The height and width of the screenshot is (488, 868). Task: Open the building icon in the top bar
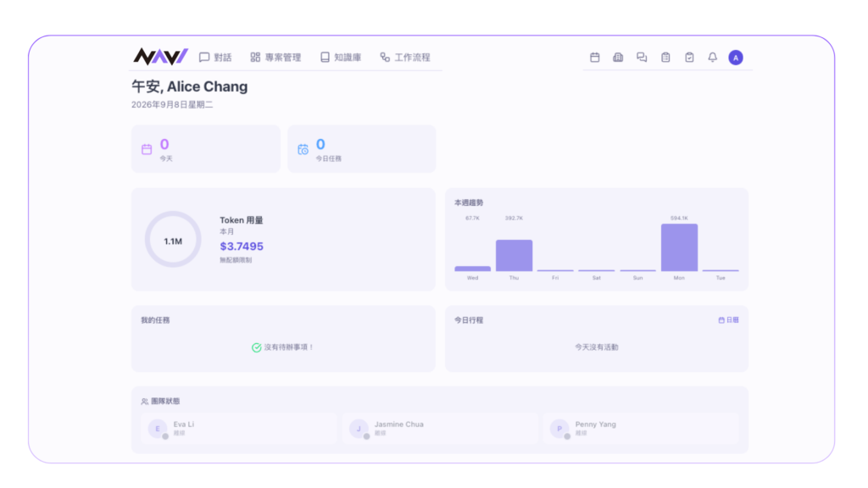click(618, 58)
